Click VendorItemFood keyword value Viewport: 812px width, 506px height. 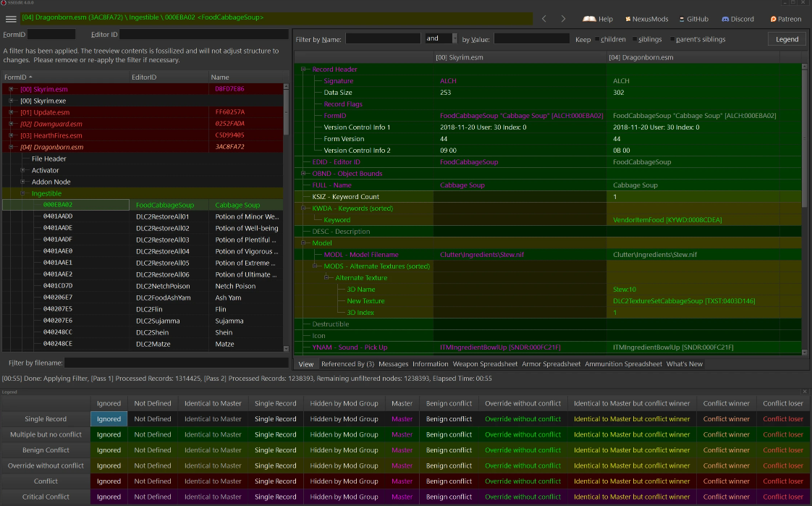coord(667,219)
